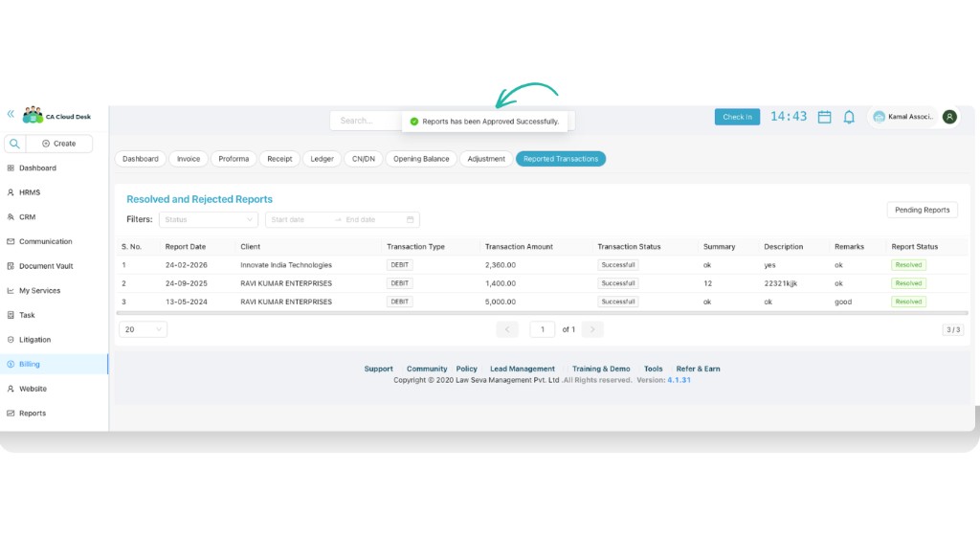Switch to the Invoice tab

(x=188, y=159)
